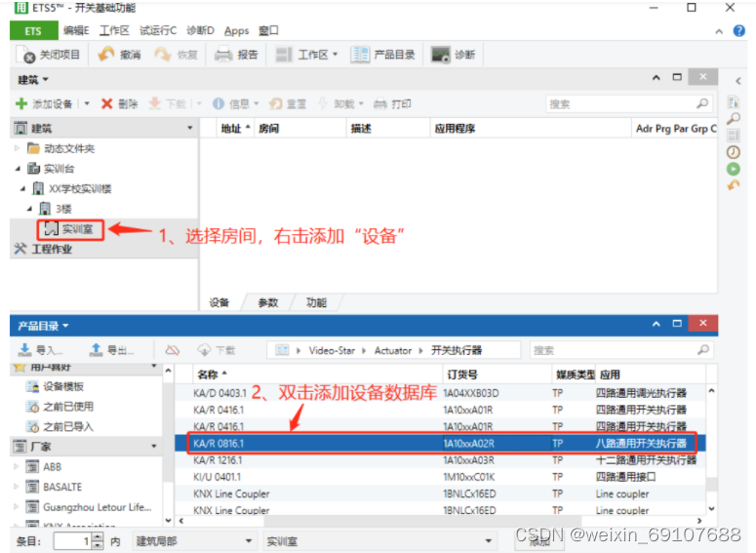Open the clock history icon in right sidebar

(x=734, y=152)
